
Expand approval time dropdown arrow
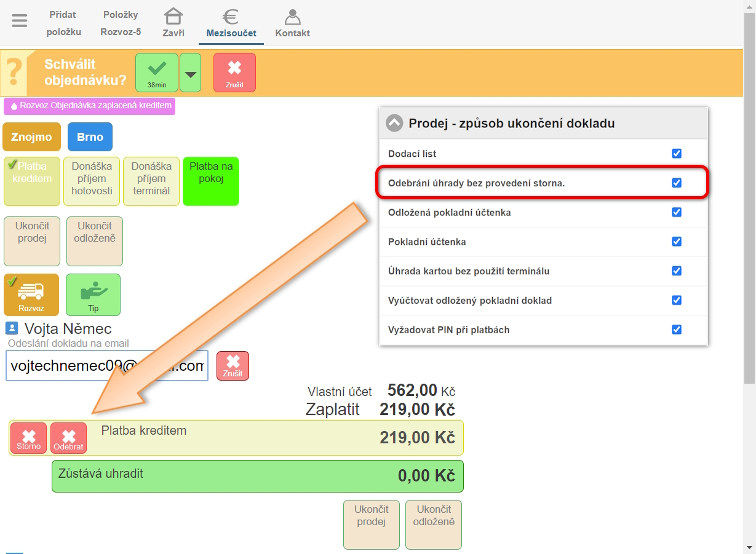191,73
